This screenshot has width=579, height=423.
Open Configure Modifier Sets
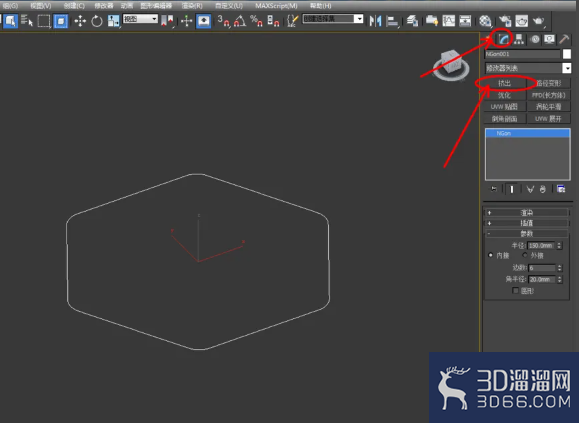pyautogui.click(x=561, y=189)
